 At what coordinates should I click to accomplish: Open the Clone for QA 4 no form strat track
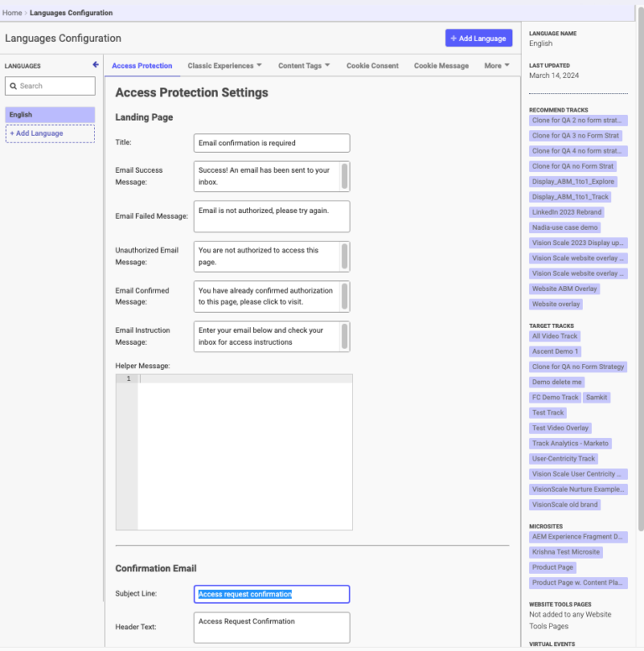(578, 151)
